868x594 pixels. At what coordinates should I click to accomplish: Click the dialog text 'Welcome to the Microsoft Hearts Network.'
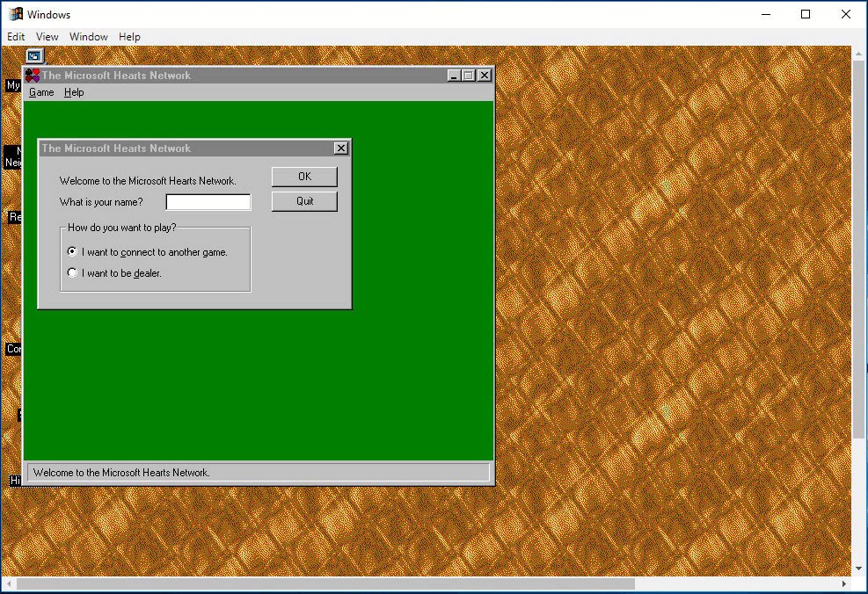(148, 181)
